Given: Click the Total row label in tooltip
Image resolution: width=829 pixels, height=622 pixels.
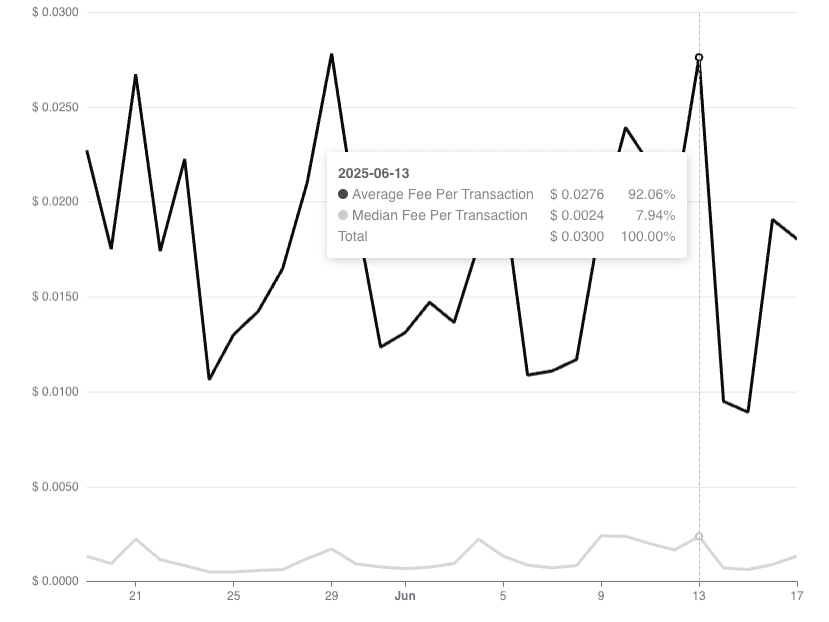Looking at the screenshot, I should tap(353, 236).
